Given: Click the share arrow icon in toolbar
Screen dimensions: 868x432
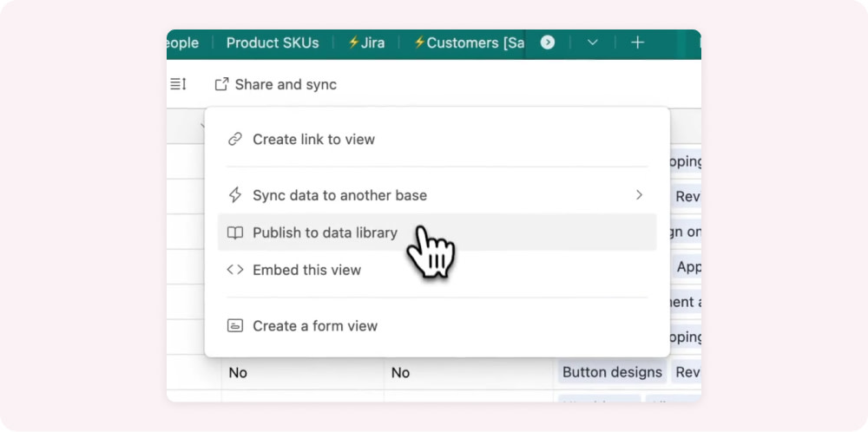Looking at the screenshot, I should [x=221, y=84].
